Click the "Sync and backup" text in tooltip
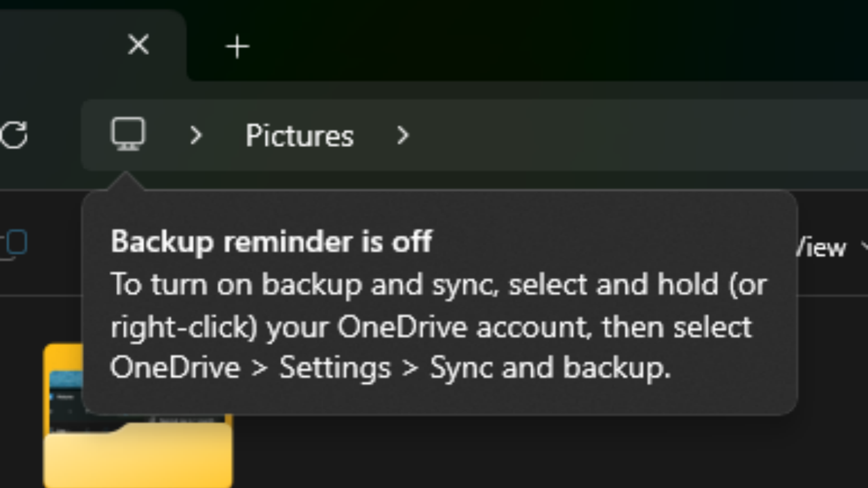Image resolution: width=868 pixels, height=488 pixels. tap(549, 368)
